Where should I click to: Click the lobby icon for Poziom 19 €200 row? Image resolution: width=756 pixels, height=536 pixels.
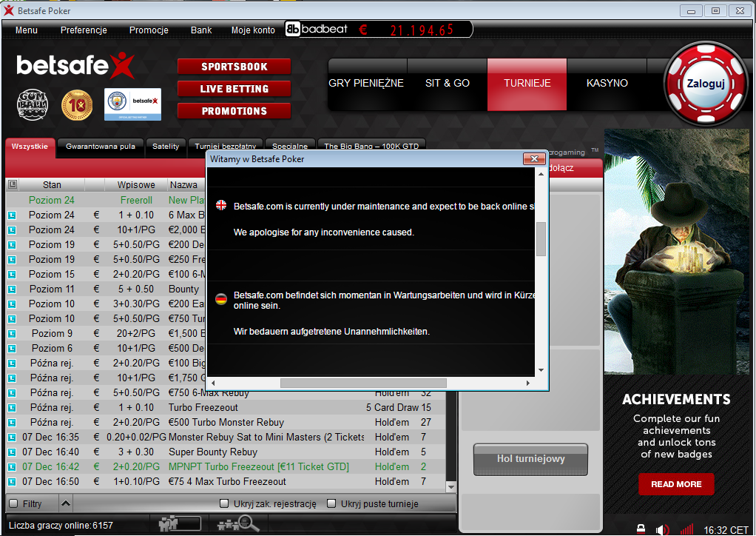12,244
